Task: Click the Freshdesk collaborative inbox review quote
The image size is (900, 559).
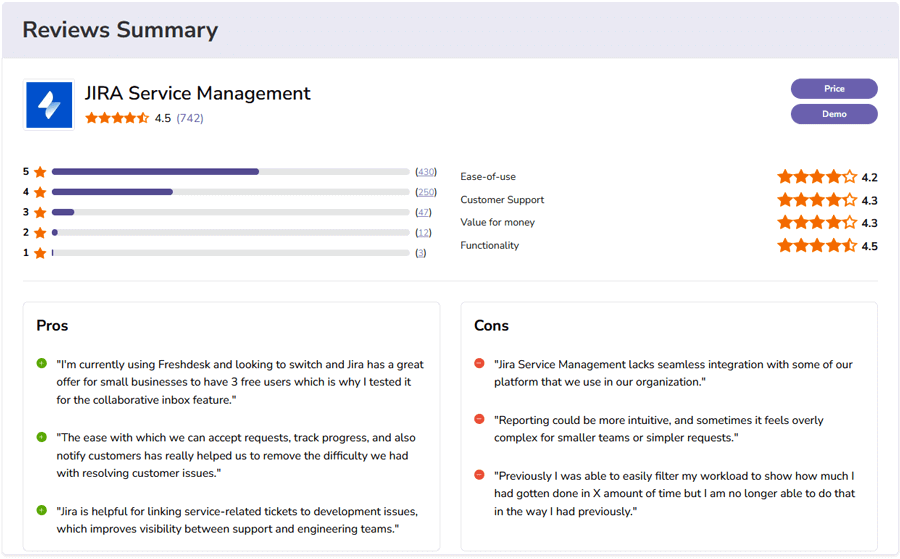Action: 240,382
